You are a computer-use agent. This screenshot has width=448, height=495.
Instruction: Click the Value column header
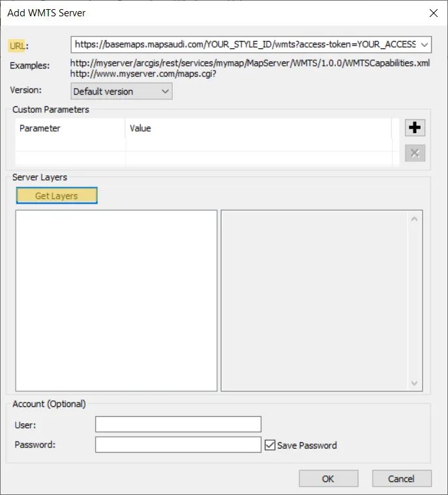[258, 128]
